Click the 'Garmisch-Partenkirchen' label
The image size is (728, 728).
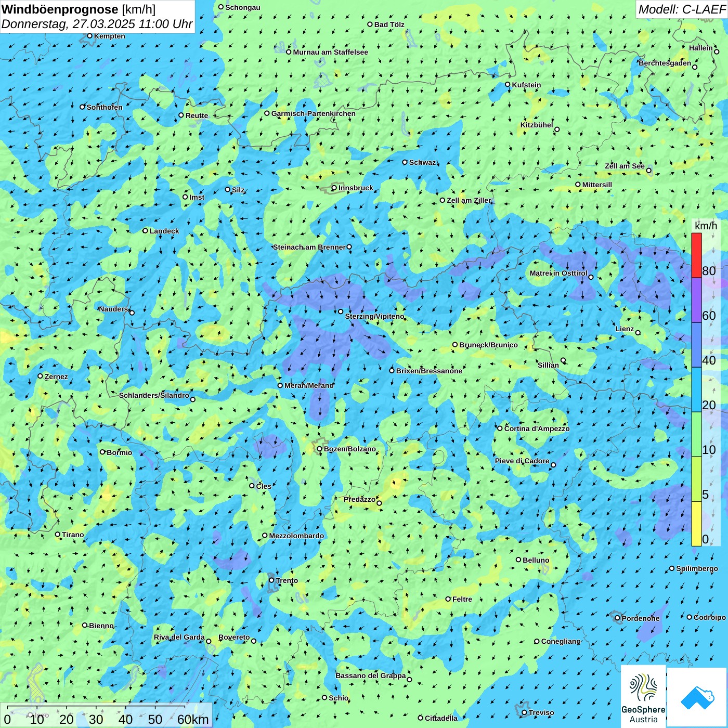pyautogui.click(x=314, y=113)
